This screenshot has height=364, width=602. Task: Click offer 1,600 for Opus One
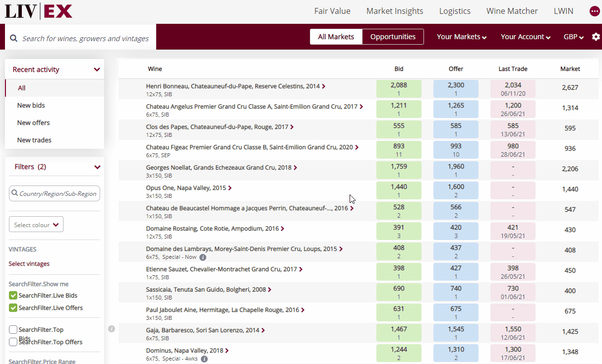456,190
